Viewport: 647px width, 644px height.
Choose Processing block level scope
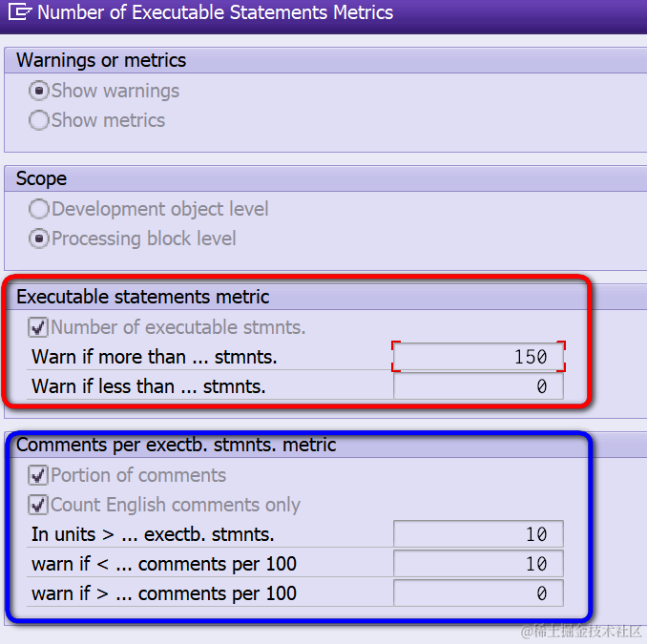(x=39, y=239)
